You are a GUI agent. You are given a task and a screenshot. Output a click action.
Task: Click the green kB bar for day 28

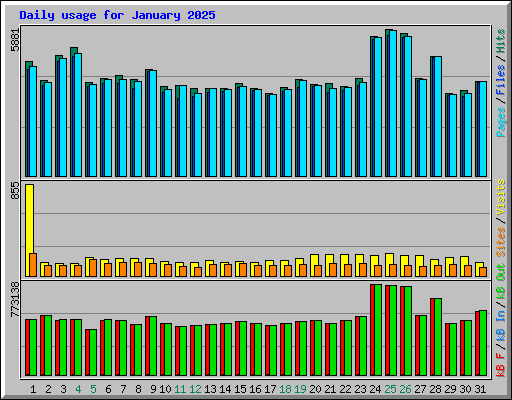[438, 337]
